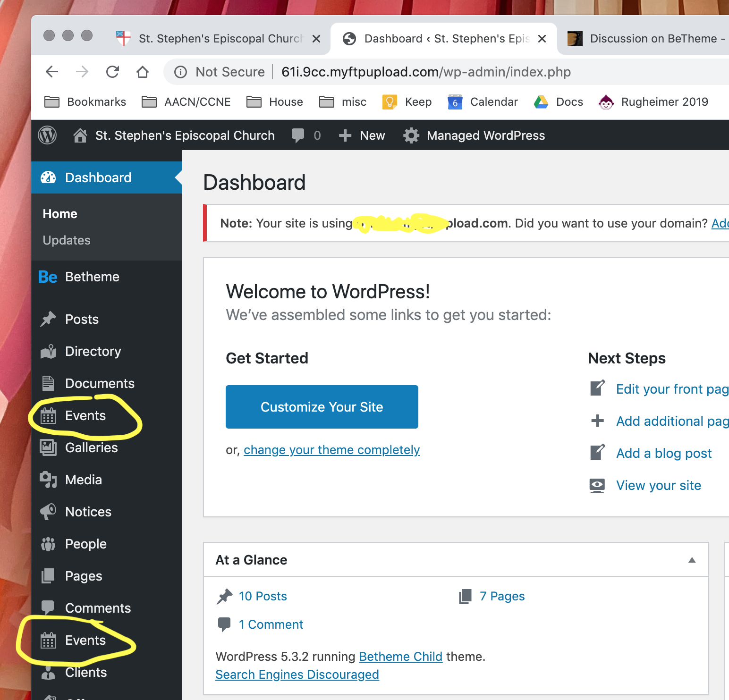
Task: Collapse the At a Glance panel
Action: pos(692,560)
